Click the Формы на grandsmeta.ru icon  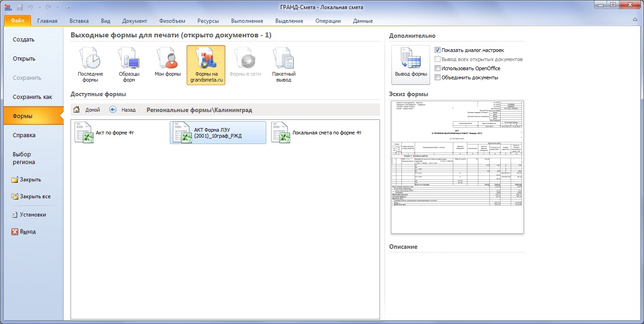(206, 64)
